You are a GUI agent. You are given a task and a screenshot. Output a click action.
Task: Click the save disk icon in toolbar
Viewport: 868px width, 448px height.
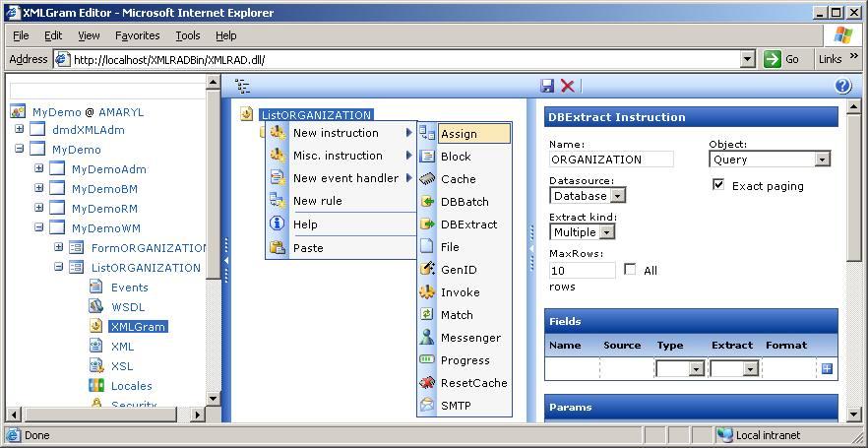548,87
